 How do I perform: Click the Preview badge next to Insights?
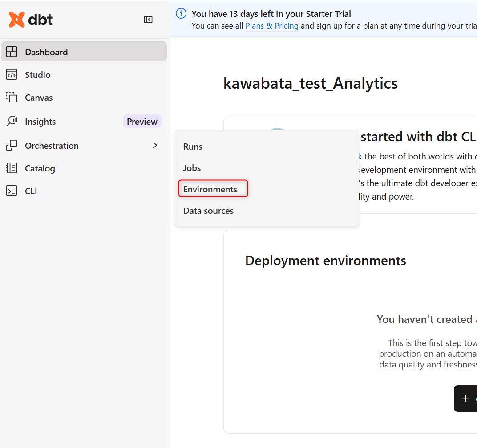[x=142, y=122]
